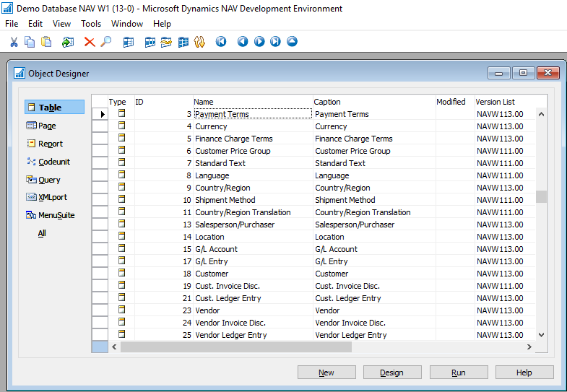Show All object types in sidebar

click(x=42, y=233)
